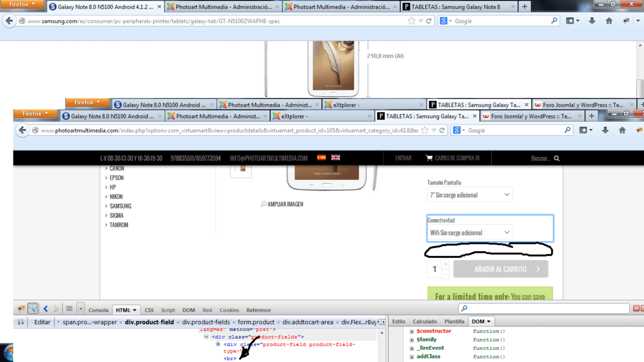Increase quantity with plus stepper

pyautogui.click(x=446, y=264)
